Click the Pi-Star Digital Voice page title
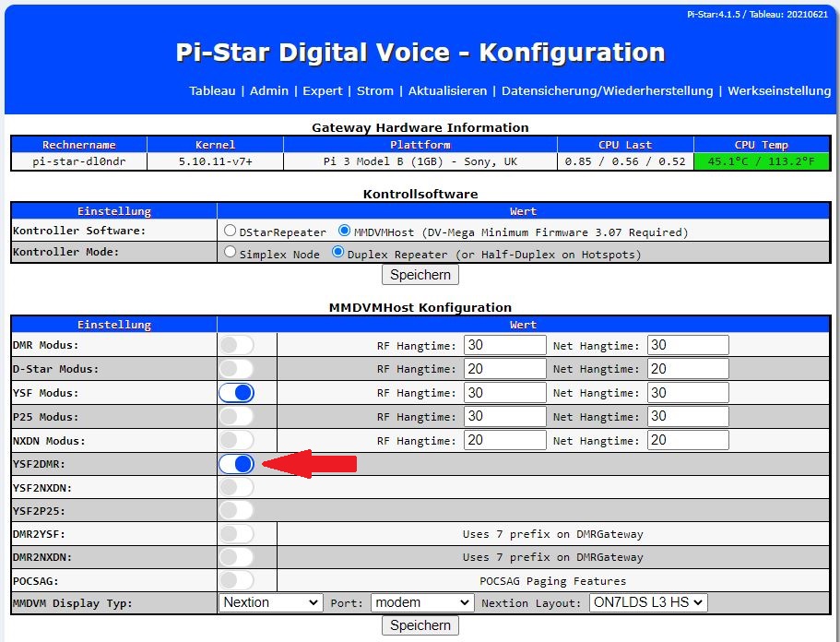 (420, 53)
